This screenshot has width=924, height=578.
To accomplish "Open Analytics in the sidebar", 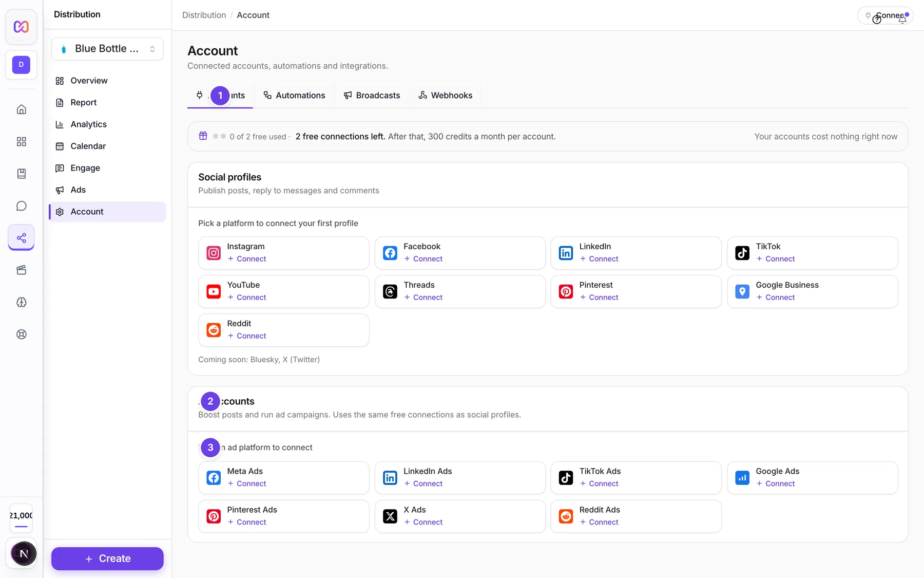I will click(x=107, y=124).
